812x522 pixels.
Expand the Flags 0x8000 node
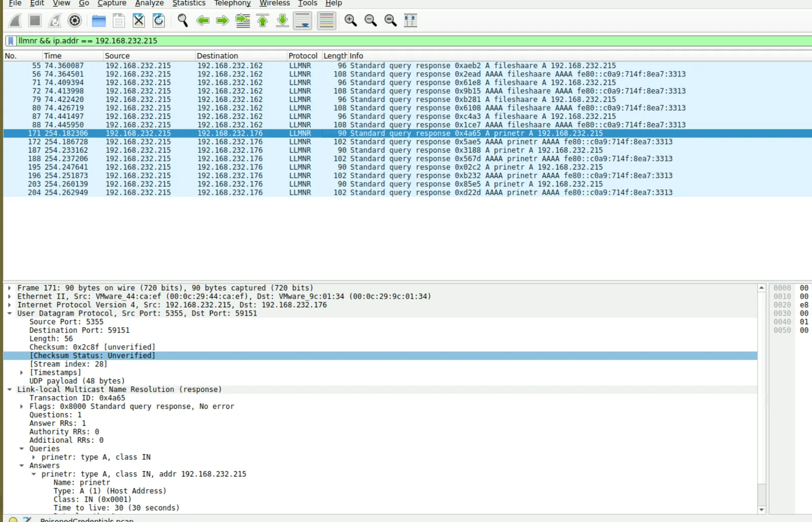tap(22, 407)
